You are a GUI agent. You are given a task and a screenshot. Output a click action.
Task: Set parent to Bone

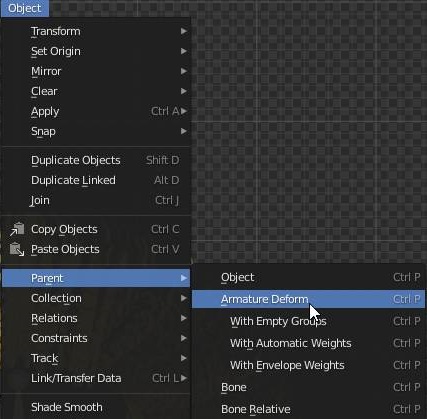point(308,387)
